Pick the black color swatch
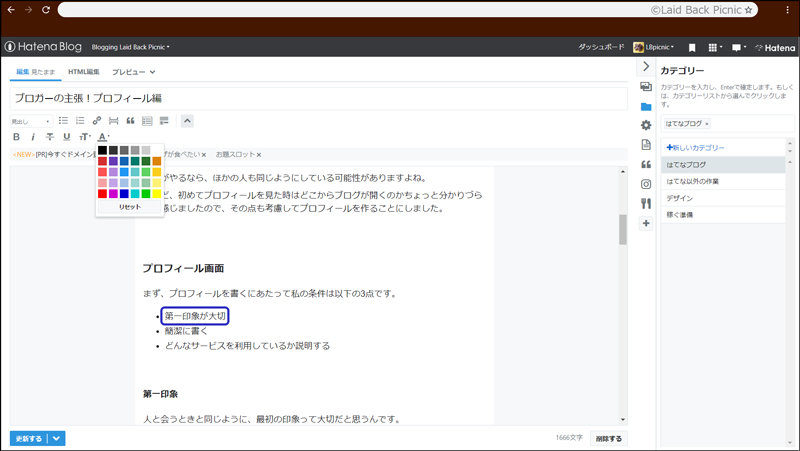Viewport: 800px width, 451px height. click(x=103, y=150)
